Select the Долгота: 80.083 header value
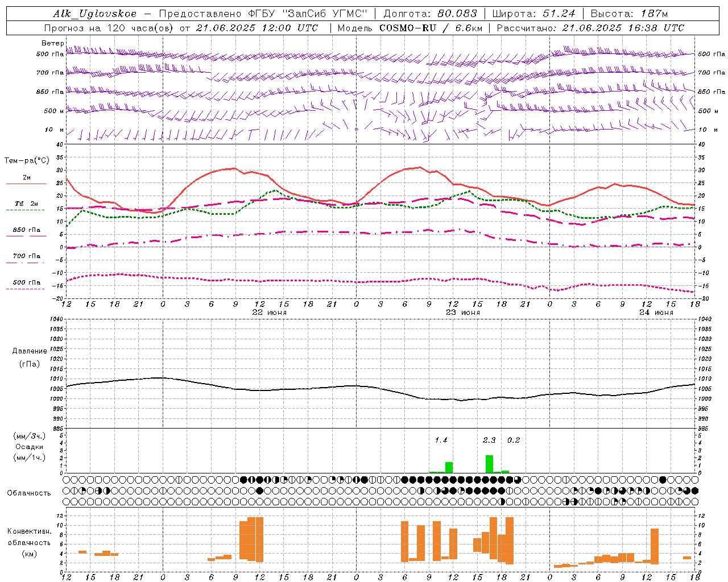This screenshot has height=582, width=728. [x=431, y=14]
